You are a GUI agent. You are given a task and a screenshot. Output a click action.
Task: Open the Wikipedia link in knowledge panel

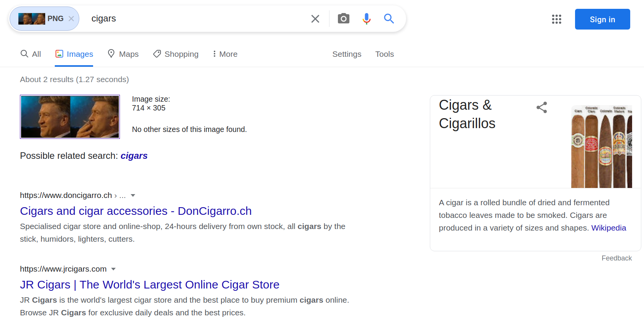coord(608,228)
